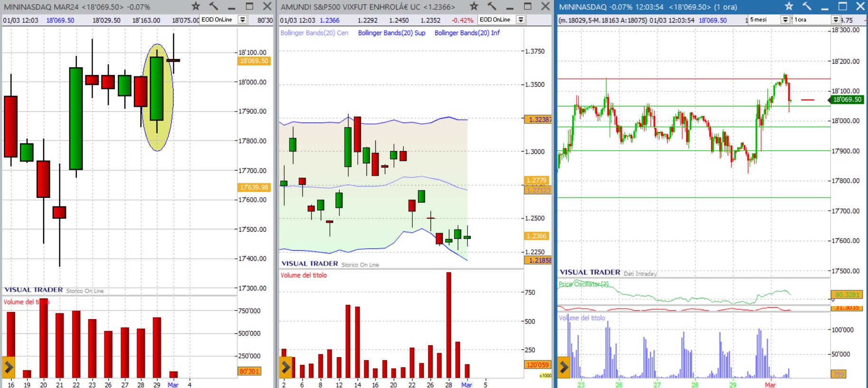Open EOD OnLine dropdown in MININASDAQ MAR24 window

(243, 19)
